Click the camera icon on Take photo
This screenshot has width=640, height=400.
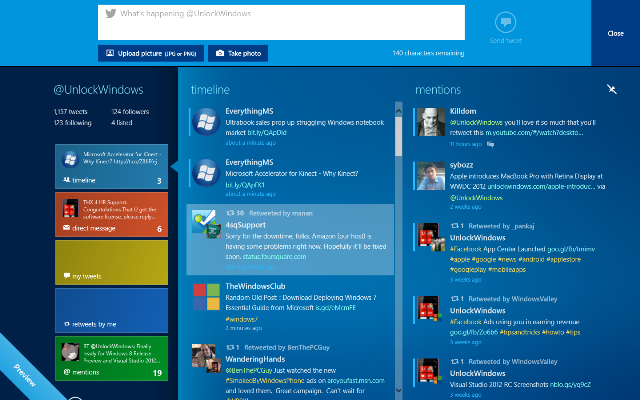point(220,53)
